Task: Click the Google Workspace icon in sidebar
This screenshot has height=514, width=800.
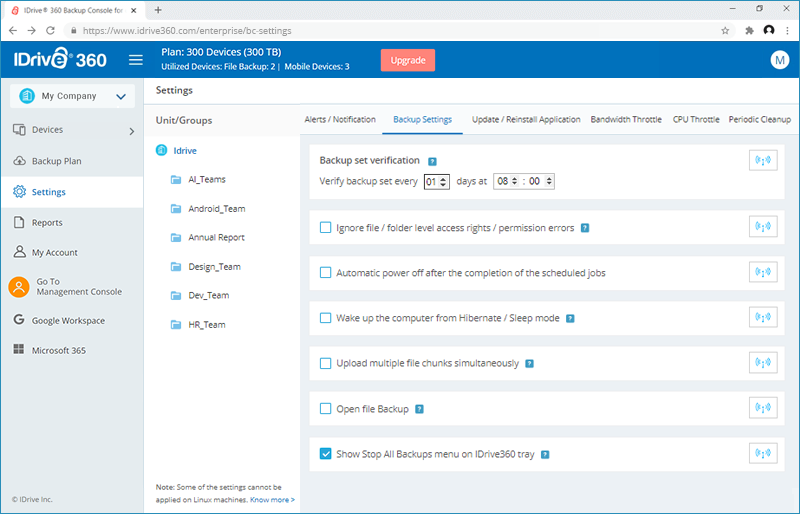Action: (x=19, y=320)
